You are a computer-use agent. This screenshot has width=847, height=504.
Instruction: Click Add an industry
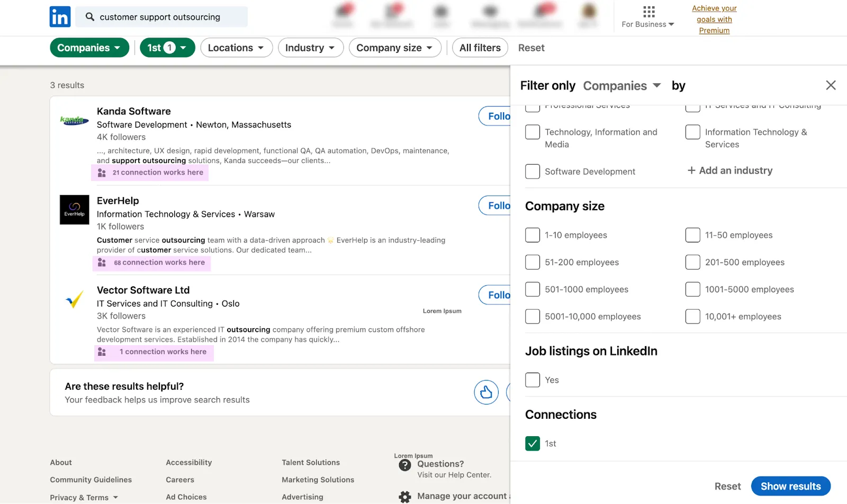click(x=730, y=170)
